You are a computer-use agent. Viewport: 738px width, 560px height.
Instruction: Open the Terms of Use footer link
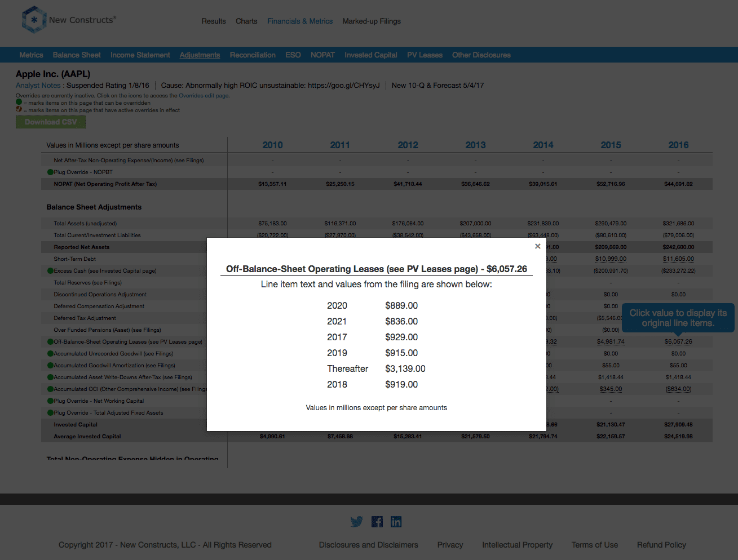coord(595,545)
